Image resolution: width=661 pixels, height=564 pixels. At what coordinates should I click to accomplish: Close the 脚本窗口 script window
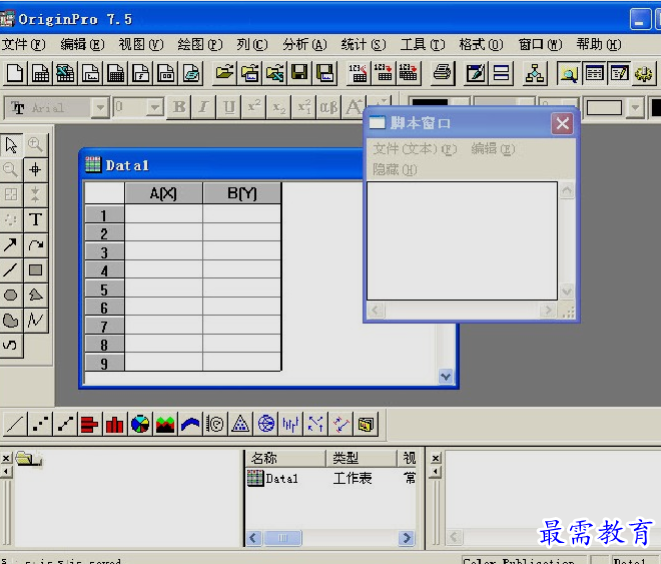[x=562, y=124]
